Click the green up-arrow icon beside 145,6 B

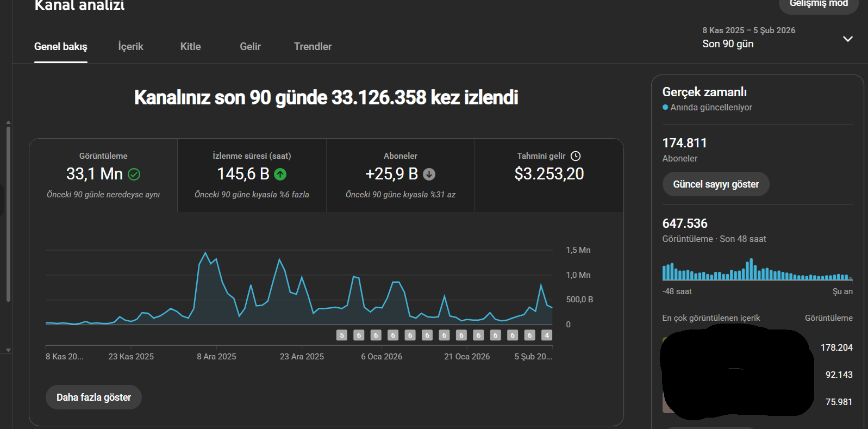click(280, 175)
